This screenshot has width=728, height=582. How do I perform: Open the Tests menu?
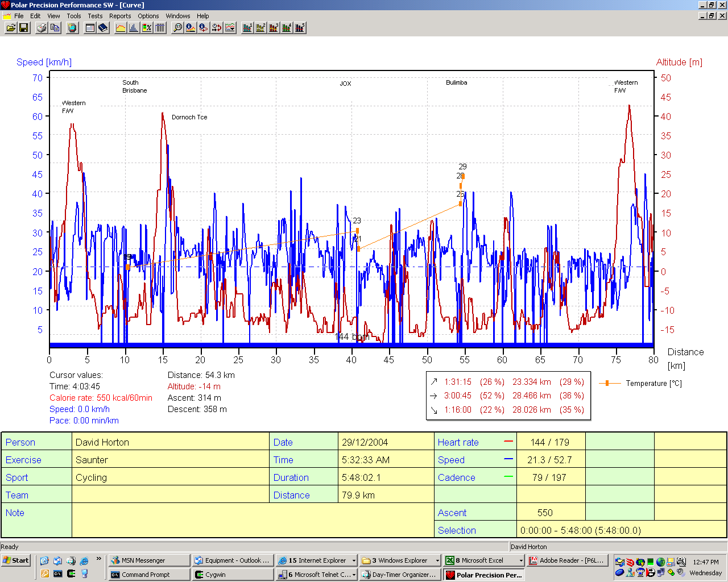click(95, 16)
